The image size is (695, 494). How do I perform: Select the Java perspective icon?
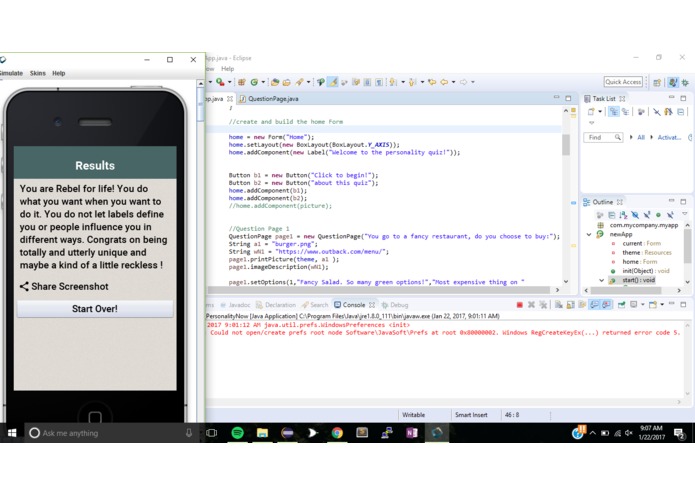click(x=673, y=82)
